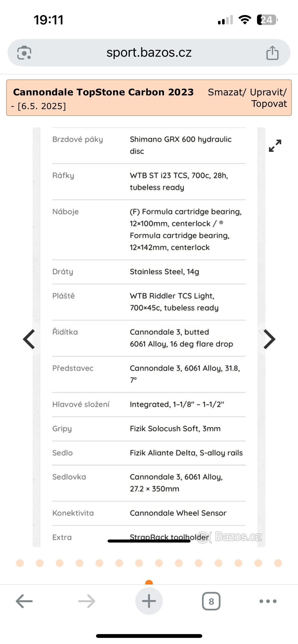Go back using browser back arrow
298x644 pixels.
[x=24, y=601]
